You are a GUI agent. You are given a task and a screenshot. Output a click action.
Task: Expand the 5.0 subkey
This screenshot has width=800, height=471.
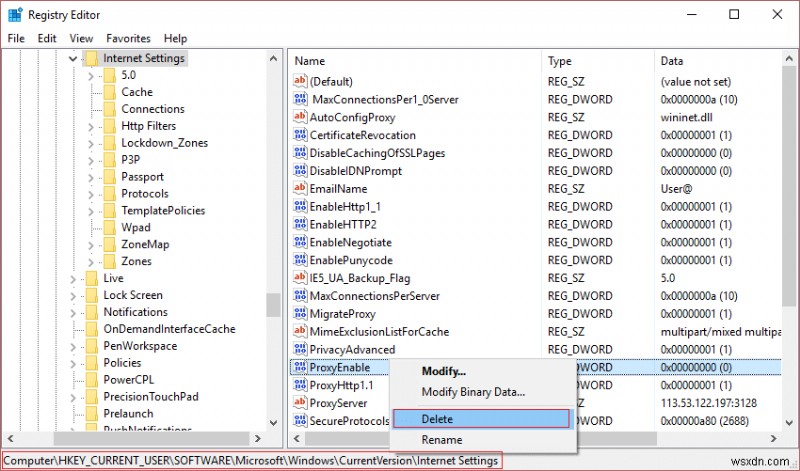click(x=91, y=76)
